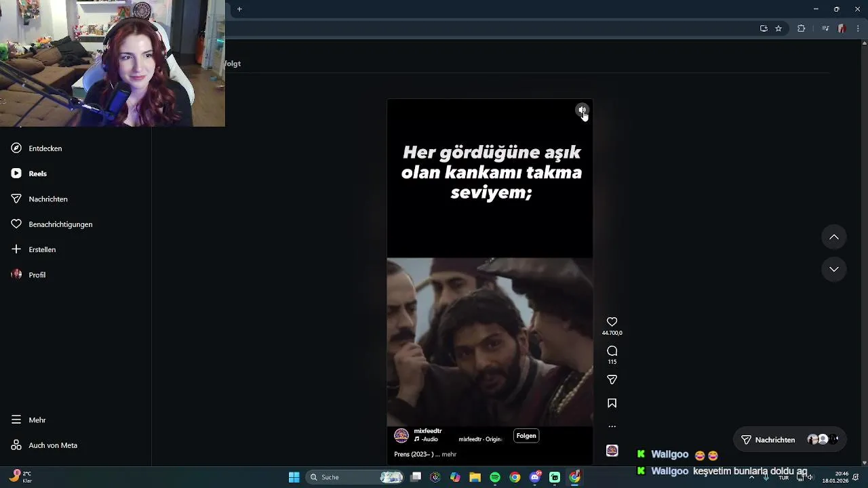Viewport: 868px width, 488px height.
Task: Switch the TUR keyboard language indicator
Action: coord(783,477)
